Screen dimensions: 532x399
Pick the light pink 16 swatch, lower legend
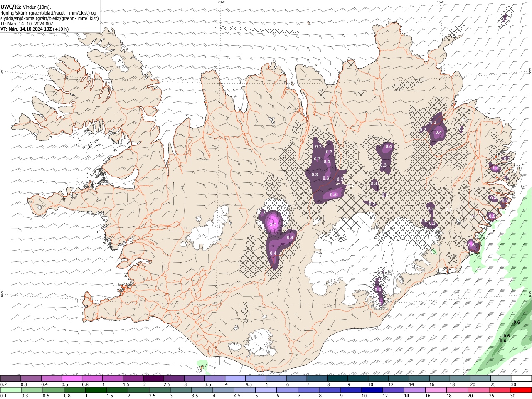pos(436,390)
